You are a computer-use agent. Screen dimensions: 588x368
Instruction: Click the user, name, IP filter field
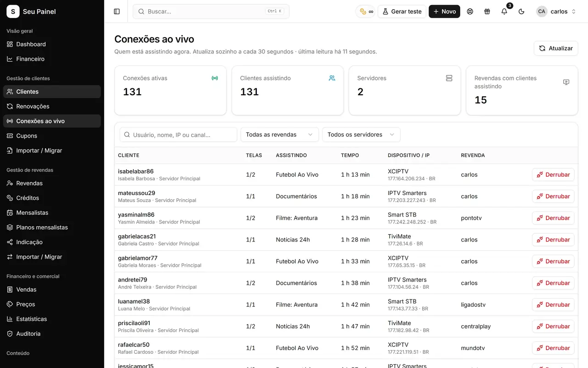point(178,135)
